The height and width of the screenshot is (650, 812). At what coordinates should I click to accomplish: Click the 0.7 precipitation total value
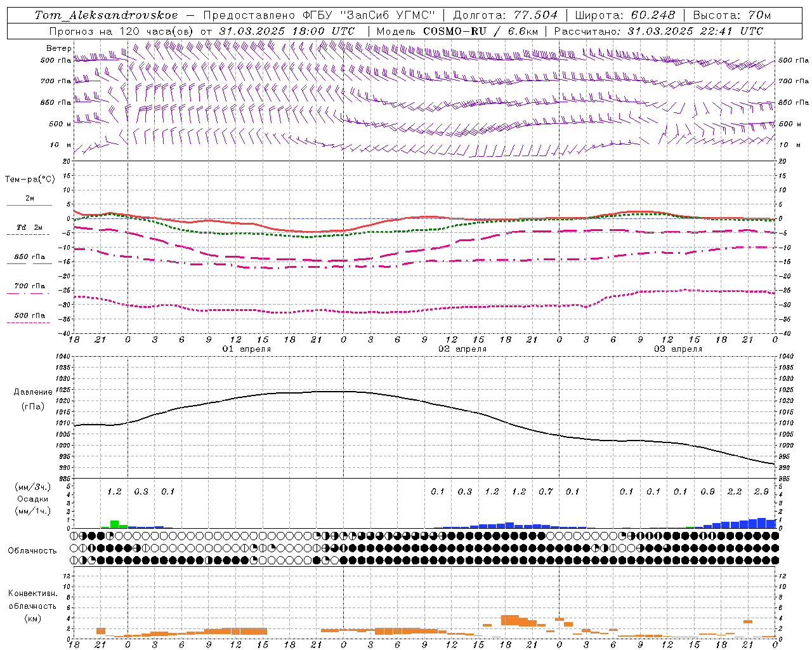546,491
